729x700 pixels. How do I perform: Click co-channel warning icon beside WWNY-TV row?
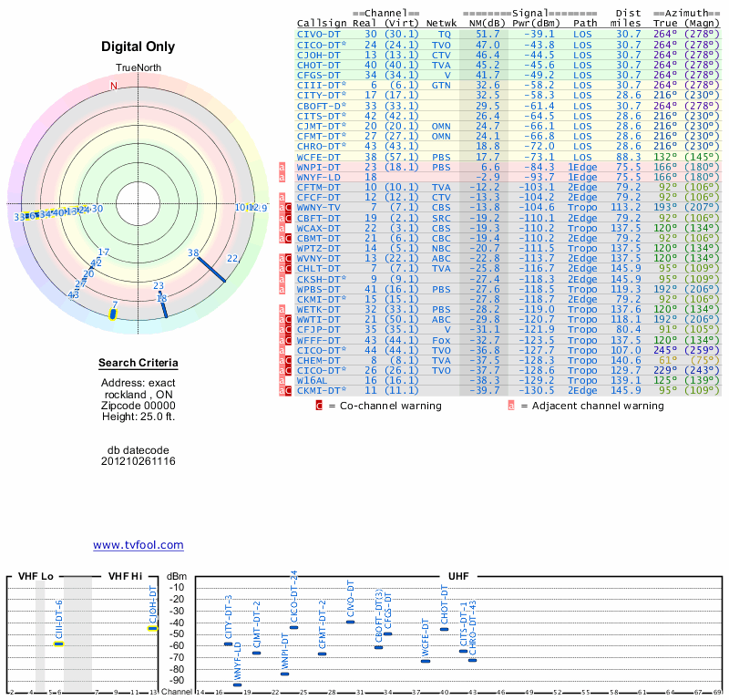pyautogui.click(x=288, y=207)
